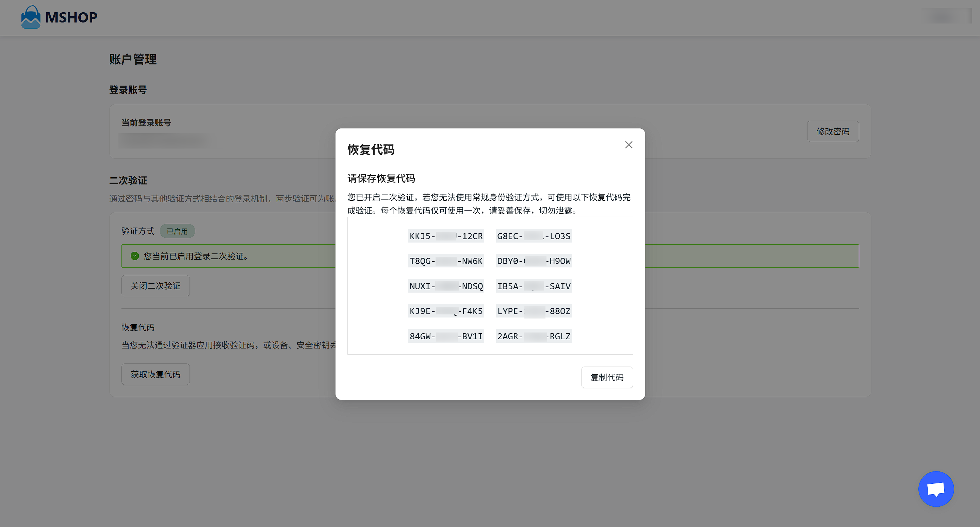Click the MSHOP shopping bag logo
Image resolution: width=980 pixels, height=527 pixels.
click(31, 17)
